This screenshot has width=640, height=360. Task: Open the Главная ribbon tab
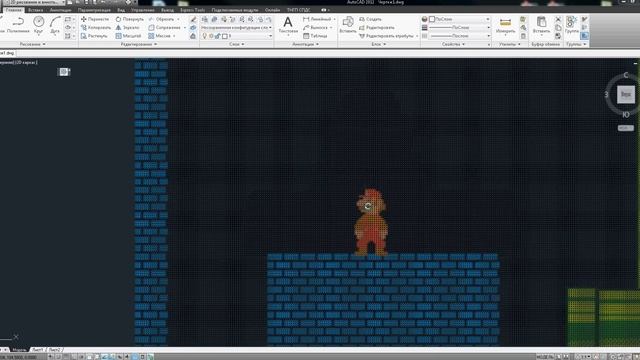[13, 10]
